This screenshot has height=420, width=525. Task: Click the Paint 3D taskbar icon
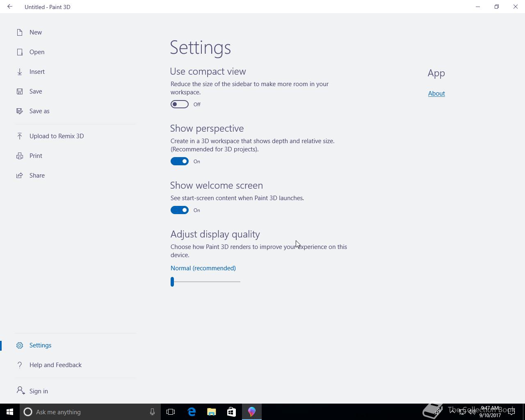[x=251, y=412]
